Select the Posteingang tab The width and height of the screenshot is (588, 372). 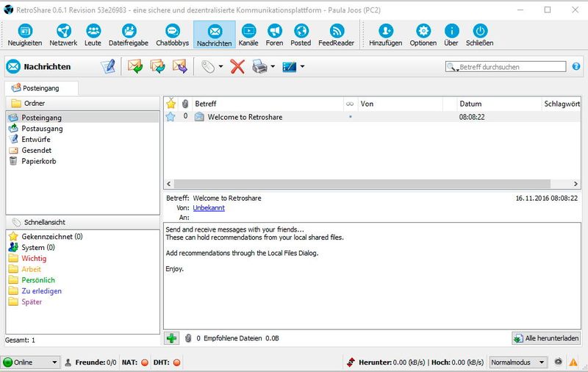pyautogui.click(x=41, y=88)
